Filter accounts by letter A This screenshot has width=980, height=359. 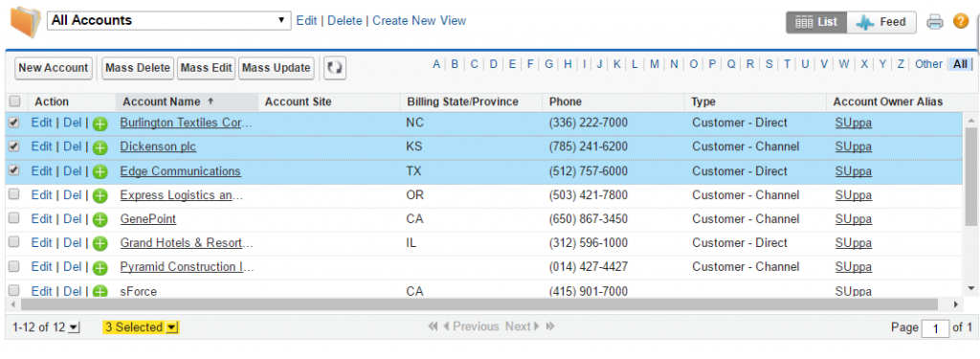pyautogui.click(x=436, y=64)
